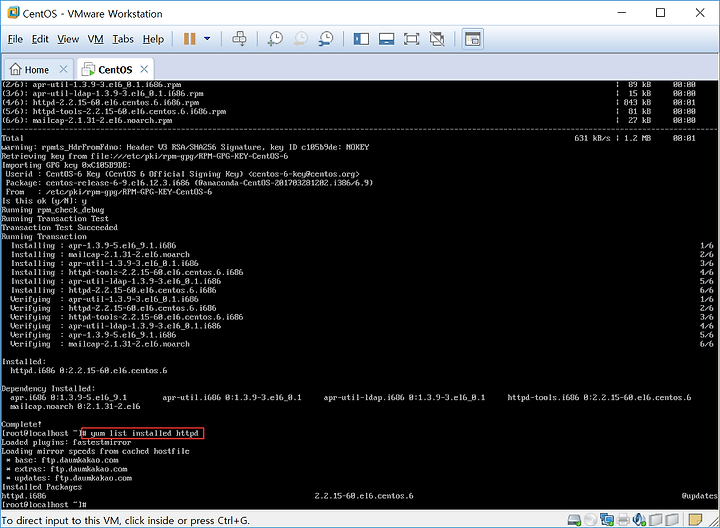
Task: Click '* extras: ftp.daumkakao.com' line
Action: [x=67, y=469]
